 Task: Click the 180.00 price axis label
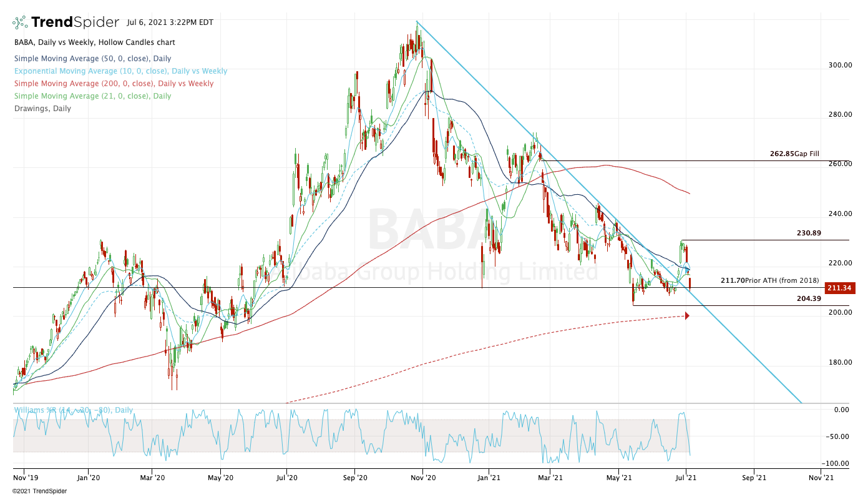click(839, 362)
